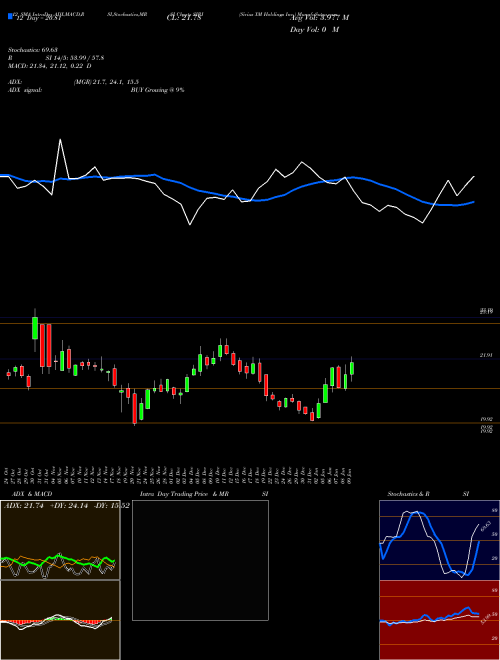The height and width of the screenshot is (660, 500).
Task: Click the 'Day Vol: 0 M' text
Action: click(x=314, y=30)
